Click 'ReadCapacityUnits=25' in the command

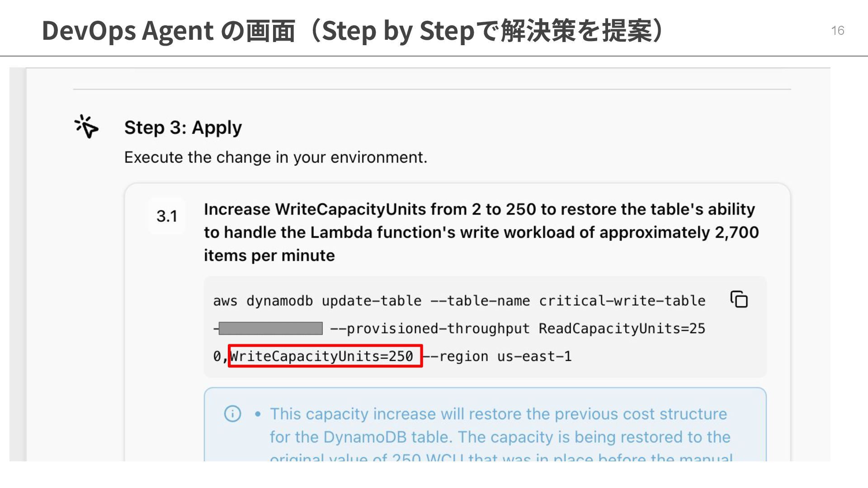point(622,328)
